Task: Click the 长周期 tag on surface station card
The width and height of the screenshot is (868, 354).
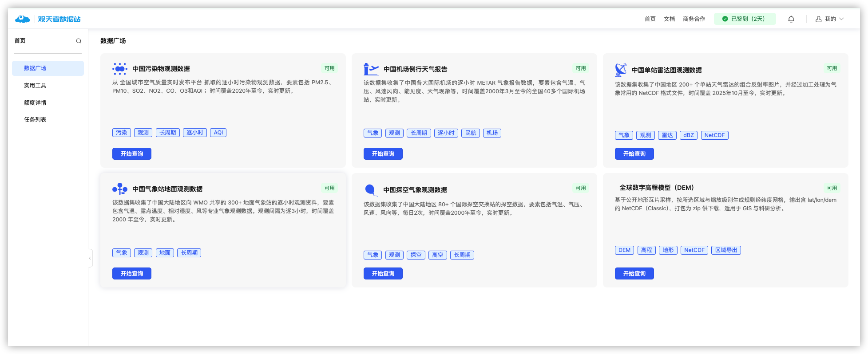Action: click(189, 253)
